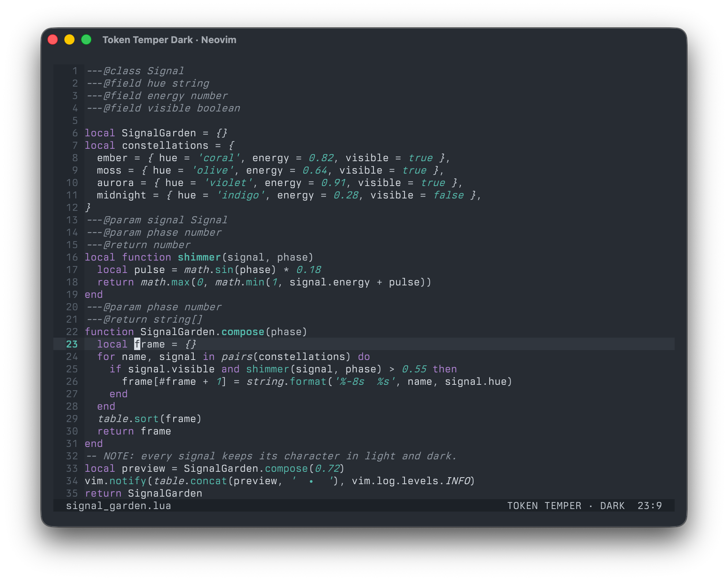728x581 pixels.
Task: Click 'signal.energy' on line 18
Action: pos(330,282)
